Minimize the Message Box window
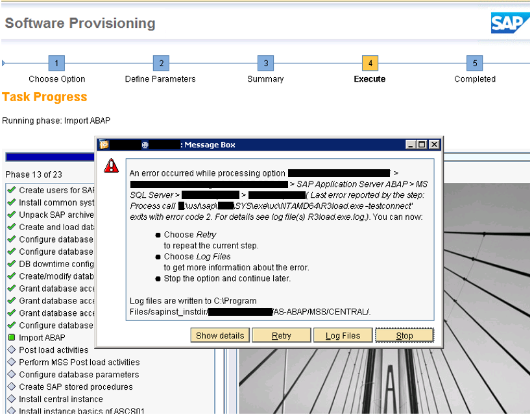Image resolution: width=532 pixels, height=415 pixels. click(411, 145)
